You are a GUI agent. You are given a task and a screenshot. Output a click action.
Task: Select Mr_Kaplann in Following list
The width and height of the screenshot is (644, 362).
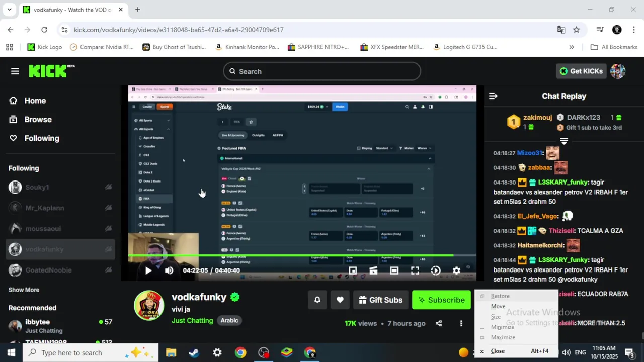point(60,208)
